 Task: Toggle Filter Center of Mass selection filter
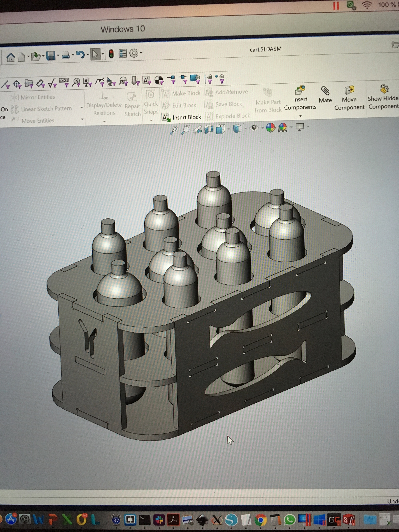(x=159, y=80)
